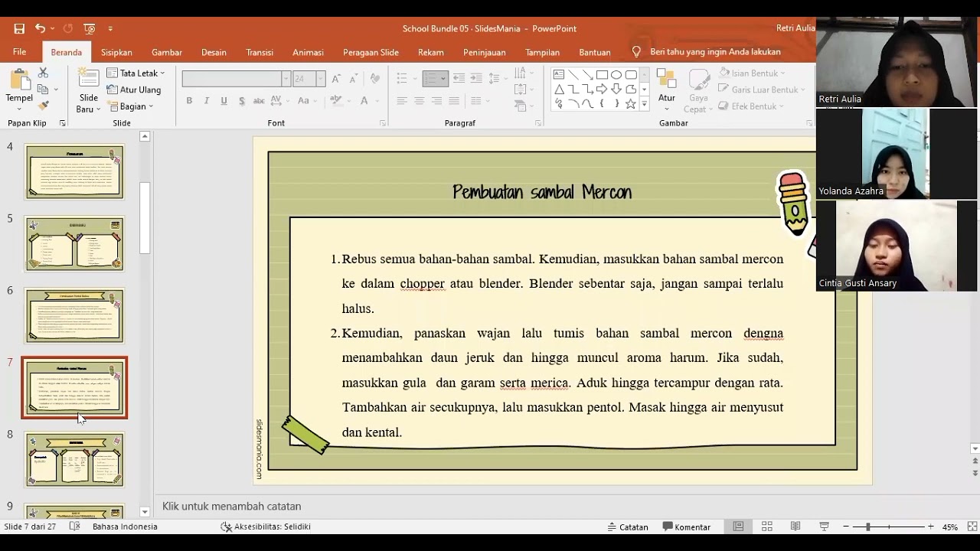Open the font size dropdown
Screen dimensions: 980x551
(320, 79)
